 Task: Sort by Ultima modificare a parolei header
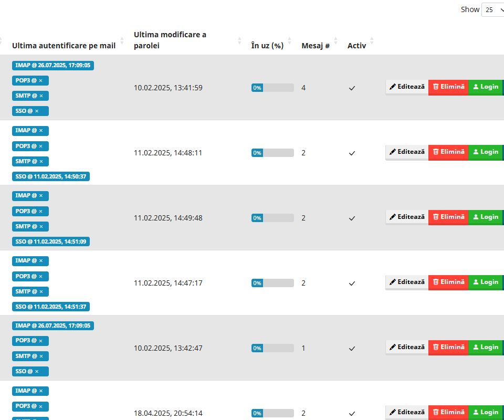coord(170,40)
